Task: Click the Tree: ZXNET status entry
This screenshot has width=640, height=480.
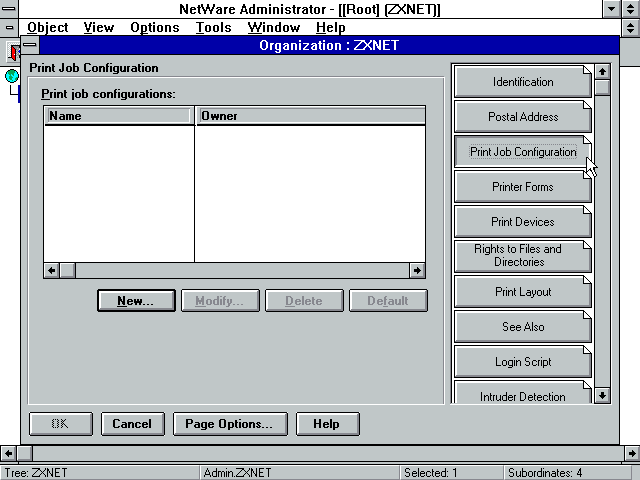Action: (x=100, y=473)
